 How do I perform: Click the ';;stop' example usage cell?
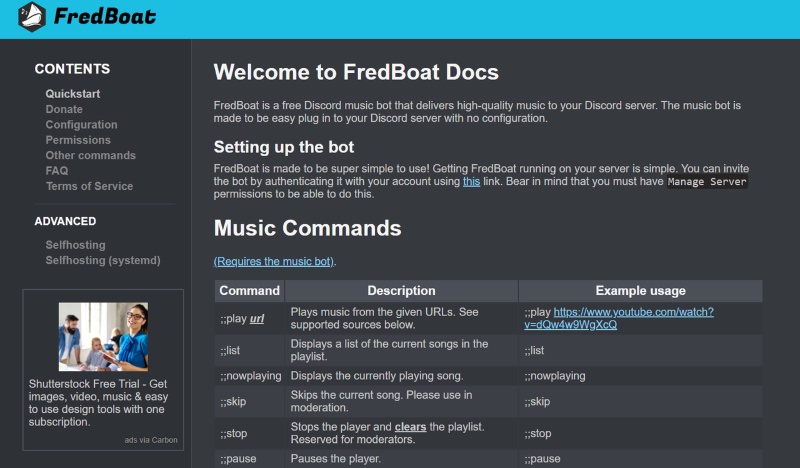tap(640, 433)
